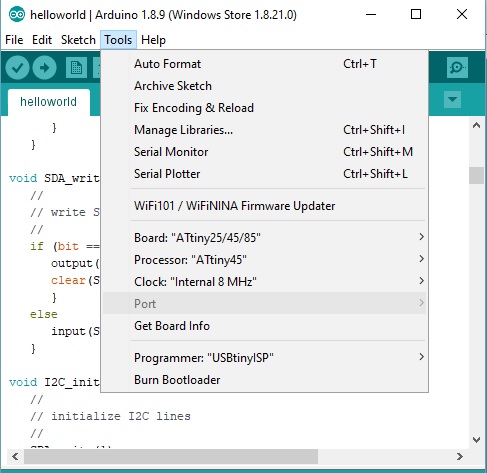Open the tab options dropdown arrow
487x473 pixels.
coord(452,99)
